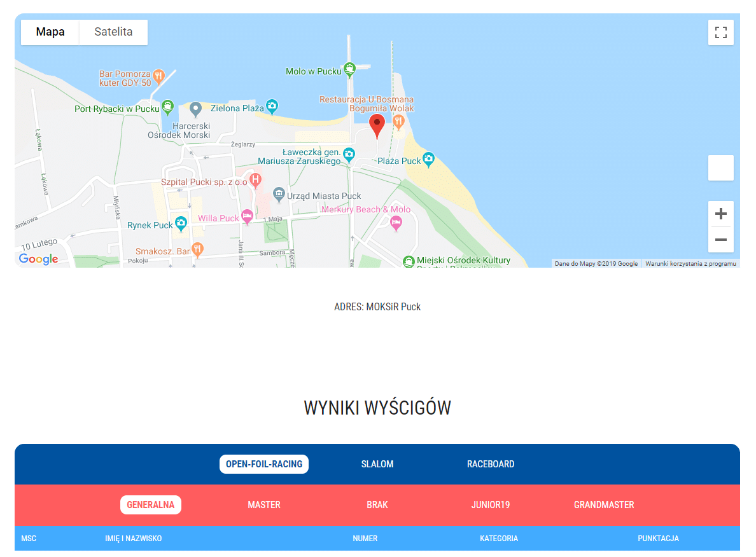This screenshot has width=756, height=557.
Task: Click the Port Rybacki w Pucku marker
Action: coord(168,107)
